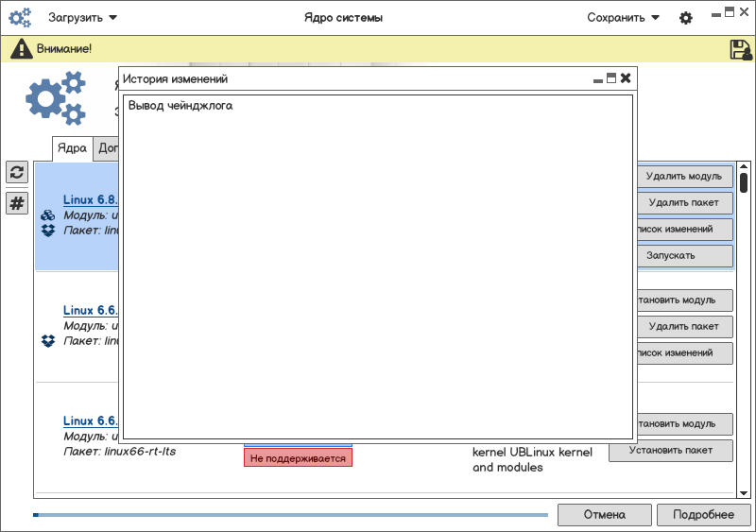The height and width of the screenshot is (532, 756).
Task: Open Список изменений for Linux 6.8
Action: point(684,230)
